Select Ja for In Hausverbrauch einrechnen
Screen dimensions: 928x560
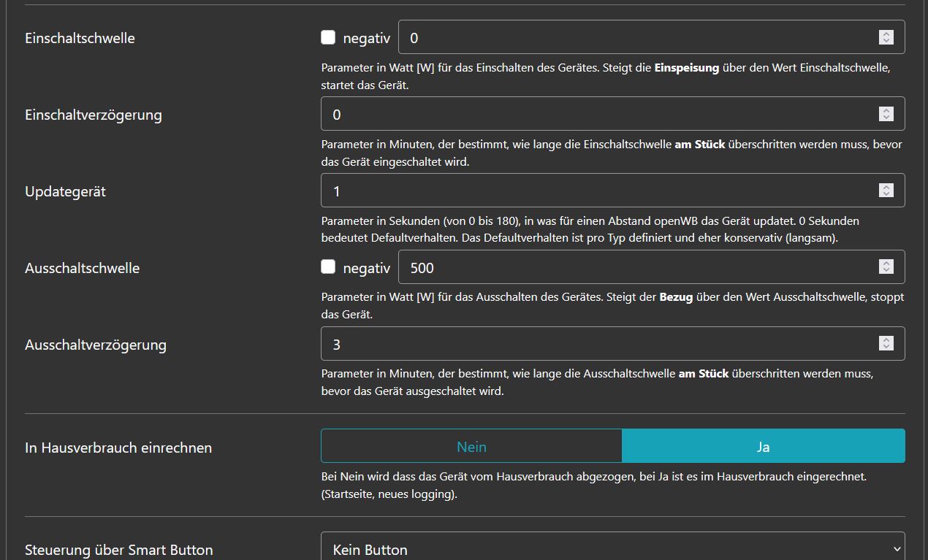coord(763,446)
